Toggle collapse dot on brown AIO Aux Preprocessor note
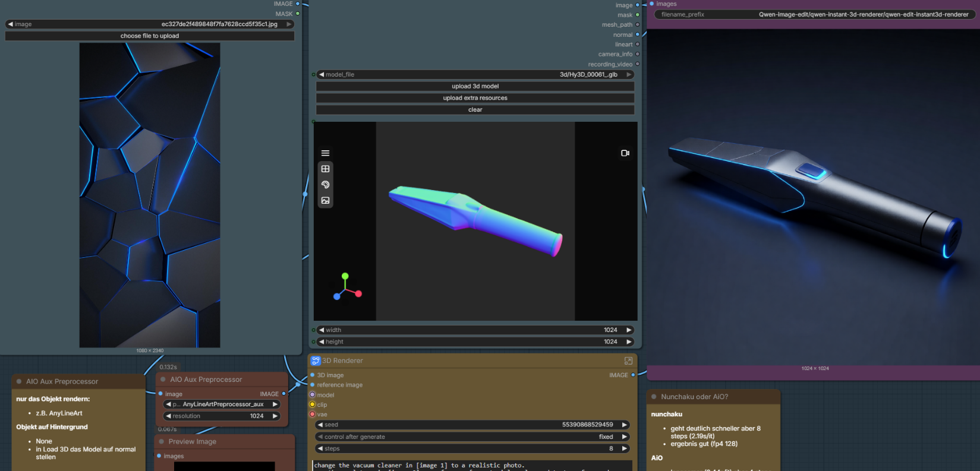This screenshot has height=471, width=980. click(x=19, y=382)
